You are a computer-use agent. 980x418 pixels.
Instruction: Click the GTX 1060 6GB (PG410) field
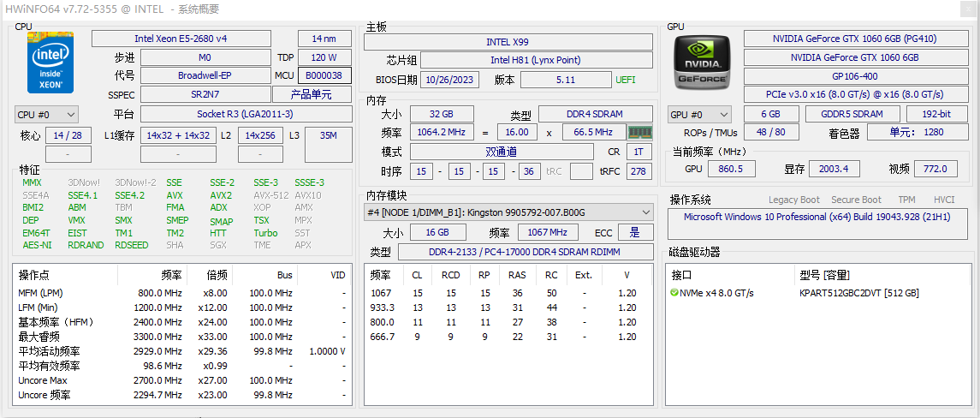[854, 39]
